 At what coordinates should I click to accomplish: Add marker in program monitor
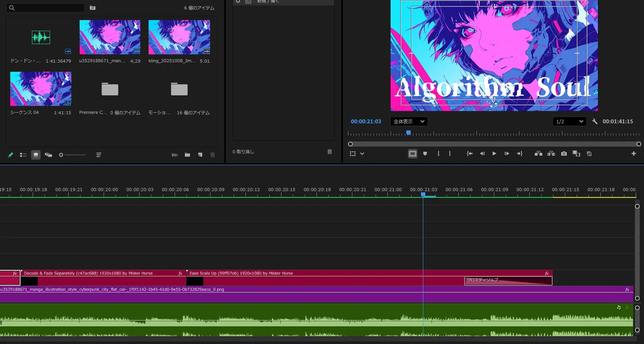[x=425, y=153]
